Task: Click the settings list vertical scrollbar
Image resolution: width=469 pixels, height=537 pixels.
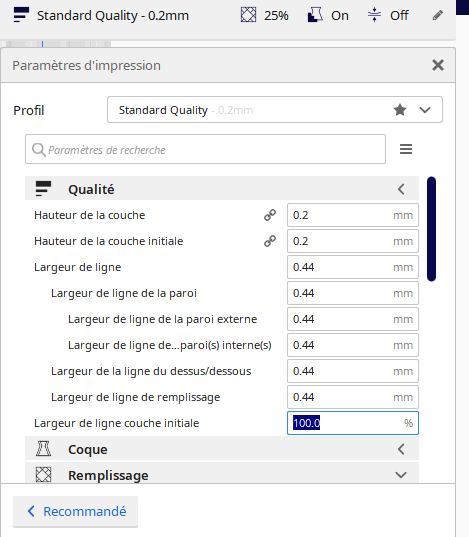Action: click(432, 229)
